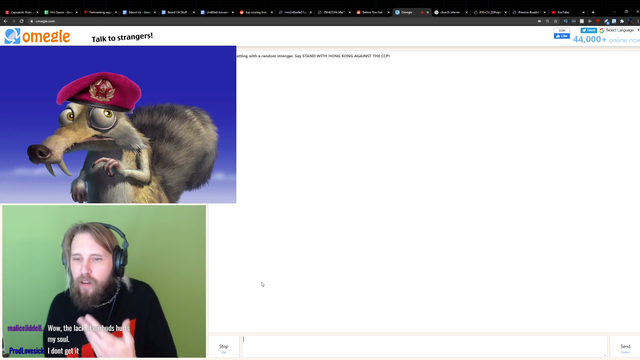Click the omegle.com address bar
This screenshot has width=640, height=360.
click(x=282, y=21)
